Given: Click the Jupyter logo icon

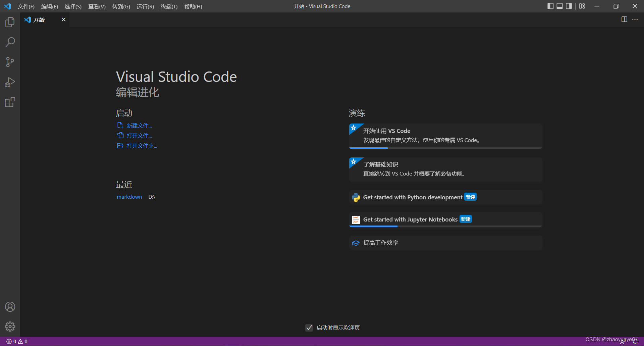Looking at the screenshot, I should [x=356, y=219].
